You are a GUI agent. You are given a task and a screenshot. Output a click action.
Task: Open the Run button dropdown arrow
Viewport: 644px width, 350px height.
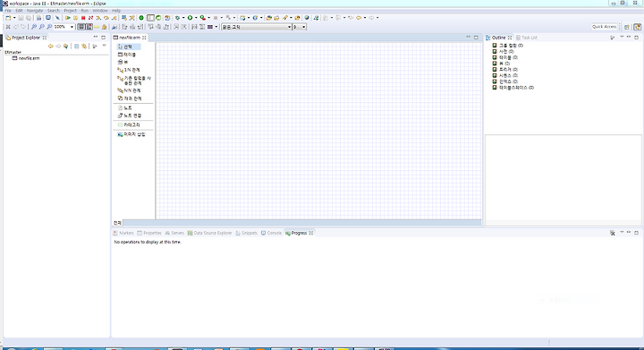196,18
